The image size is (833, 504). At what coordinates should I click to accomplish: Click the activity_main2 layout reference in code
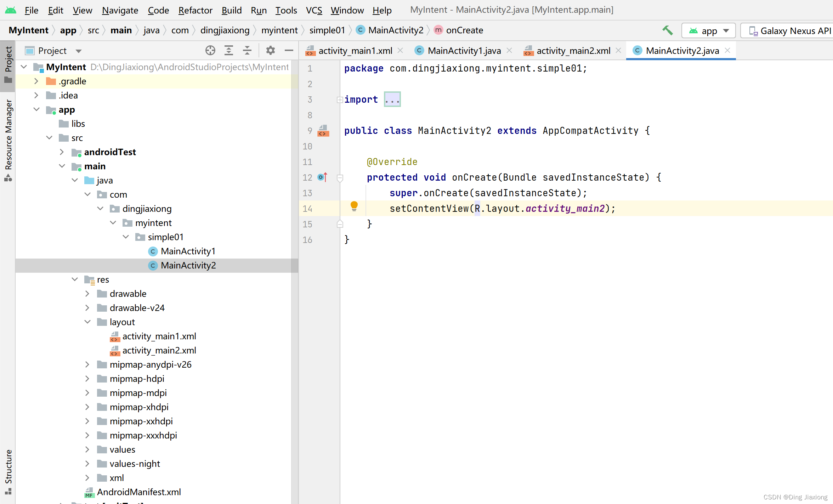click(x=565, y=209)
